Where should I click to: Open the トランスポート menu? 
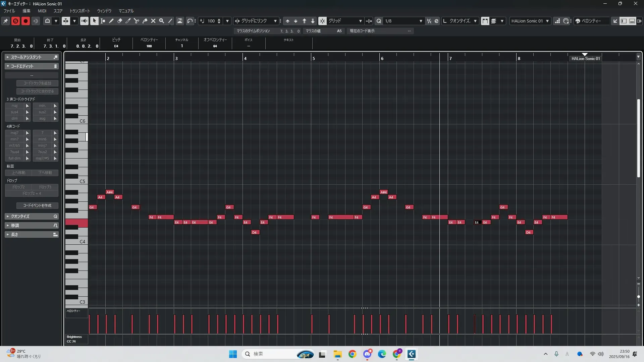point(80,11)
